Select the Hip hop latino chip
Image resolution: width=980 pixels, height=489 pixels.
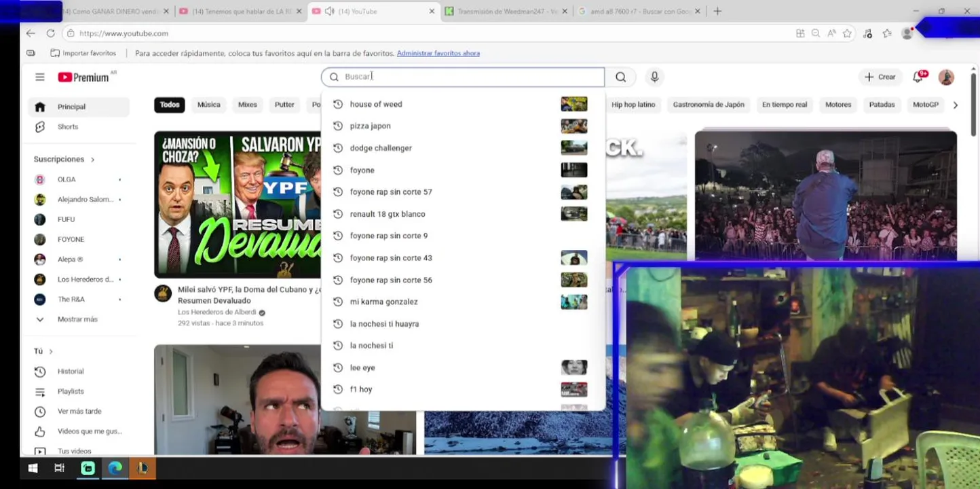tap(633, 105)
